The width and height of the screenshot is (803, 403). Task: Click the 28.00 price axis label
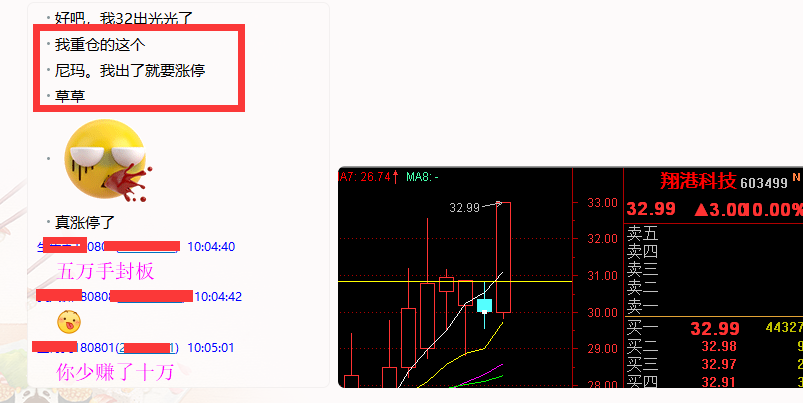coord(603,384)
